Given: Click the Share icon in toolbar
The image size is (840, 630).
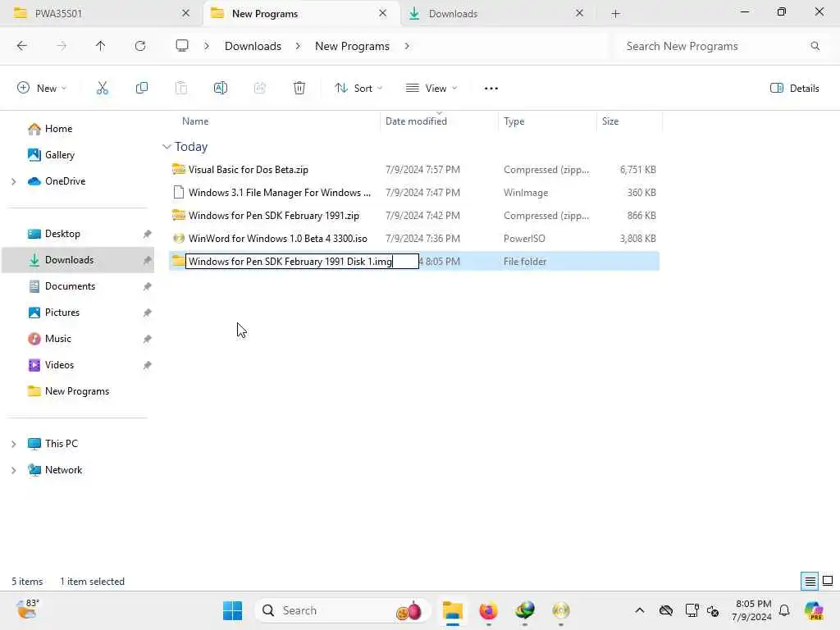Looking at the screenshot, I should [x=260, y=89].
